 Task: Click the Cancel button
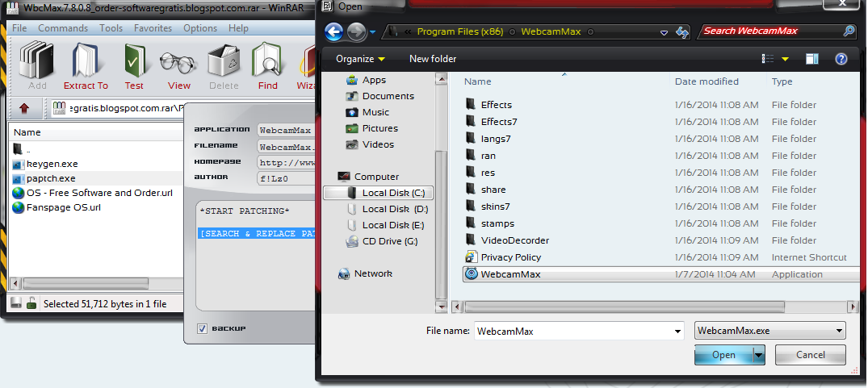pyautogui.click(x=811, y=355)
